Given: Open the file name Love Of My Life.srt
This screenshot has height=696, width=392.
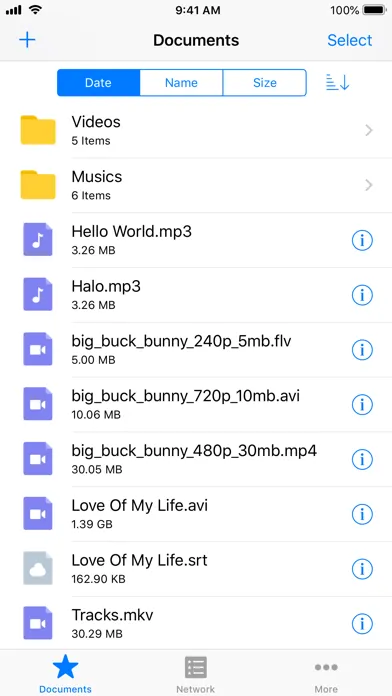Looking at the screenshot, I should pos(139,560).
